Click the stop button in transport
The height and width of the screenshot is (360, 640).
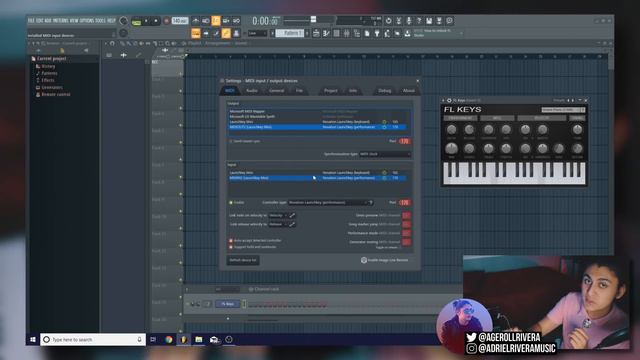click(156, 20)
